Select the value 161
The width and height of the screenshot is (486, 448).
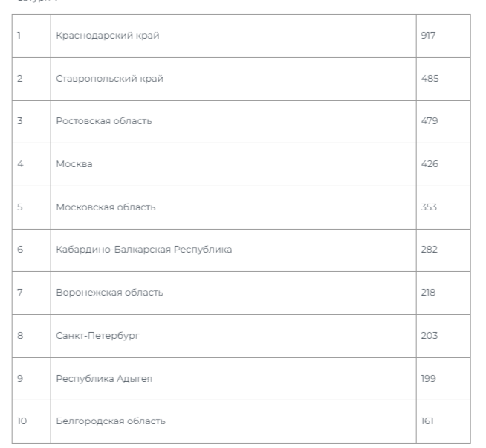click(x=427, y=421)
